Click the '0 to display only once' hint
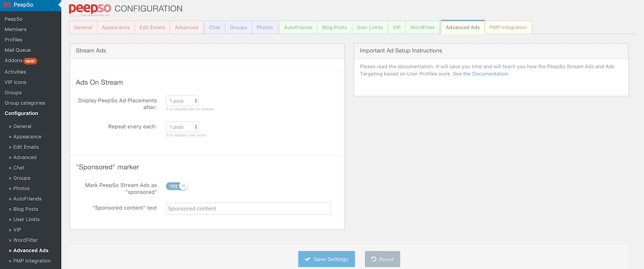Image resolution: width=644 pixels, height=269 pixels. [x=186, y=135]
